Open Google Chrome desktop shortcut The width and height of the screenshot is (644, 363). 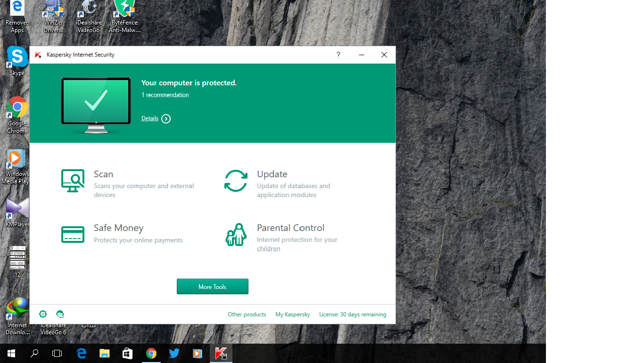17,115
